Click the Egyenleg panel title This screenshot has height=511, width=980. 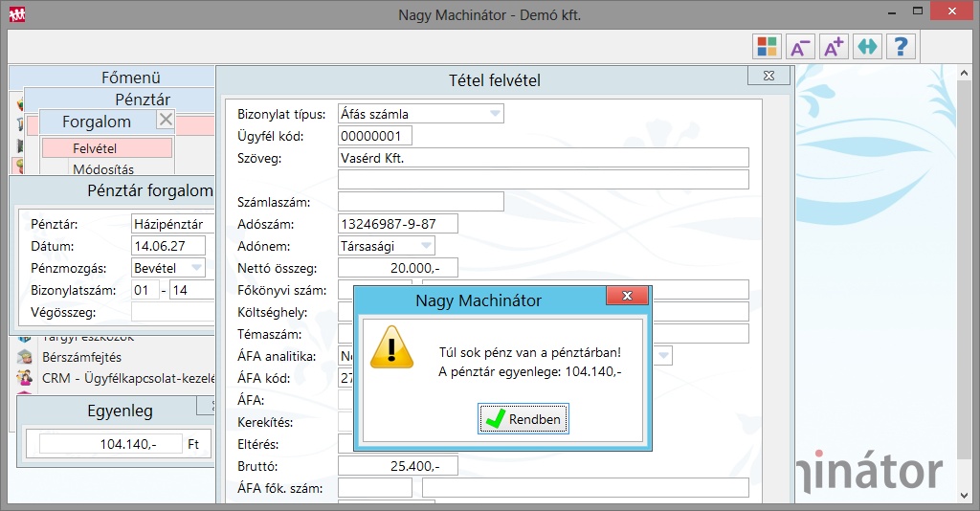pyautogui.click(x=120, y=411)
